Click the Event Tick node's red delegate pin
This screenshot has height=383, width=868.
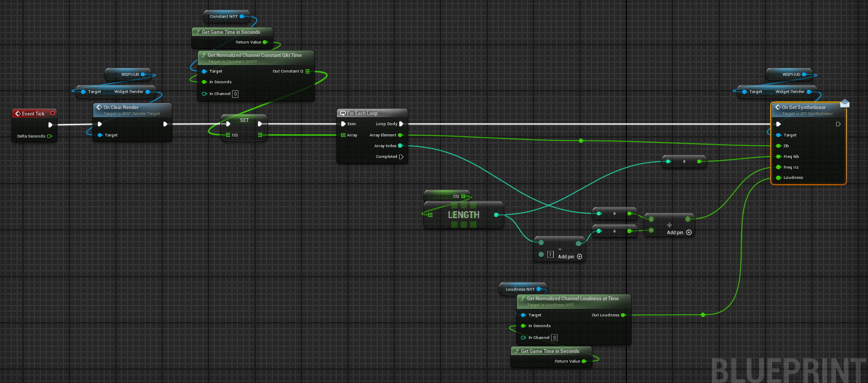pyautogui.click(x=52, y=113)
